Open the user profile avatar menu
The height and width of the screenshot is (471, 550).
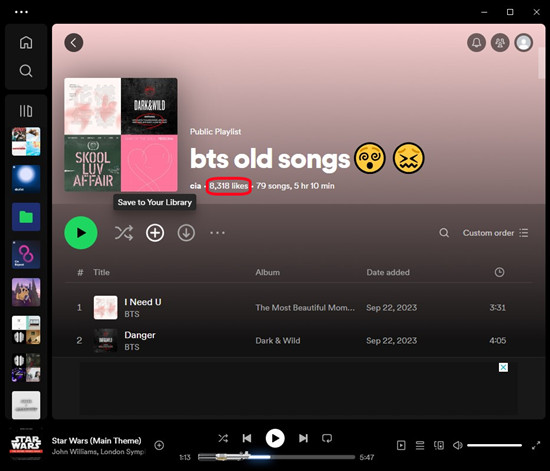[524, 43]
